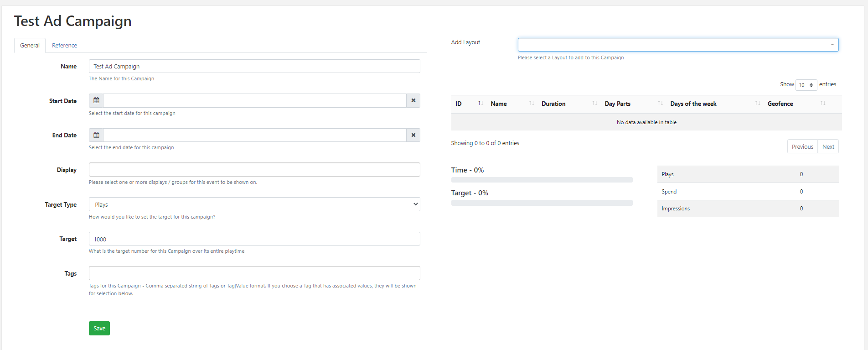Expand the Add Layout dropdown

pyautogui.click(x=678, y=45)
